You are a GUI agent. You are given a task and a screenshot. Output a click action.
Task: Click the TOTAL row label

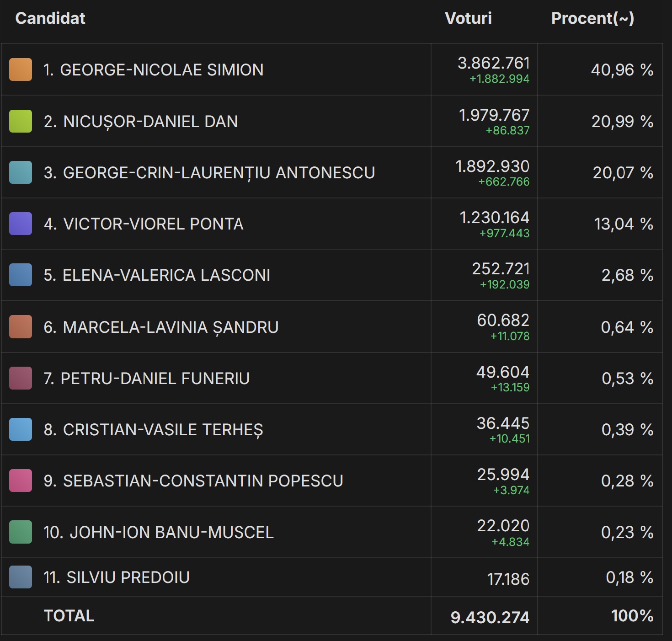69,616
